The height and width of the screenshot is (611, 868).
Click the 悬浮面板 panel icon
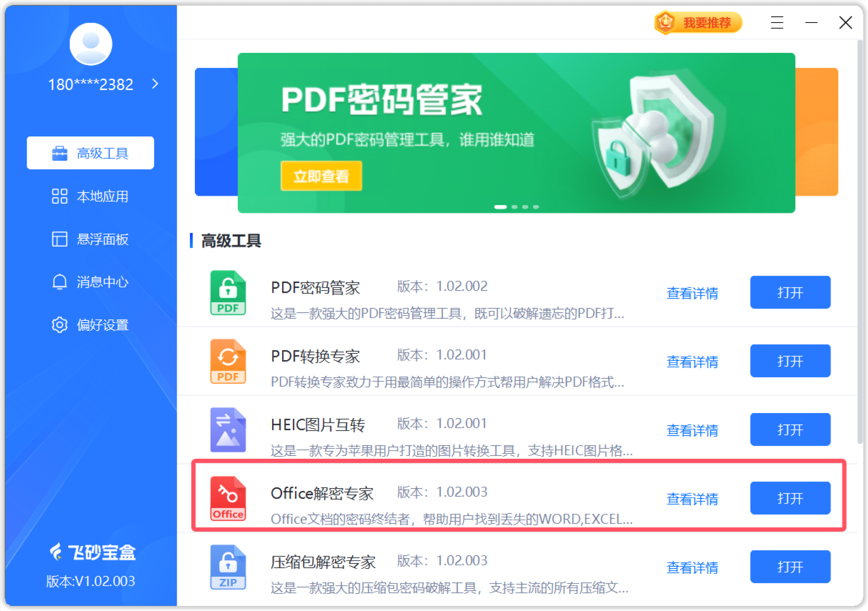click(x=60, y=239)
